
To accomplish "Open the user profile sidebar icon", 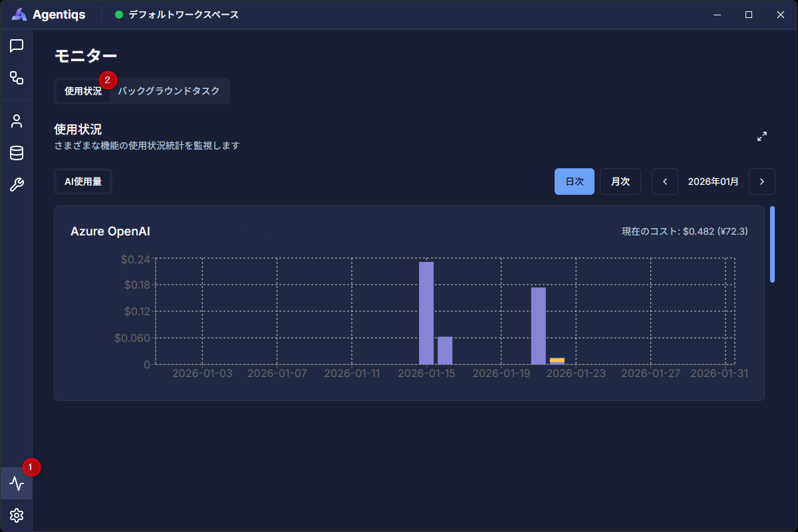I will point(17,121).
